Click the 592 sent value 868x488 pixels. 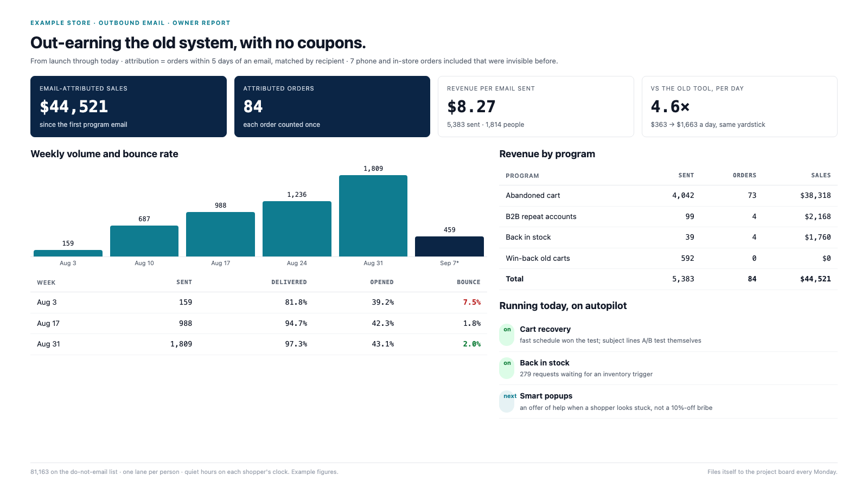pyautogui.click(x=687, y=258)
